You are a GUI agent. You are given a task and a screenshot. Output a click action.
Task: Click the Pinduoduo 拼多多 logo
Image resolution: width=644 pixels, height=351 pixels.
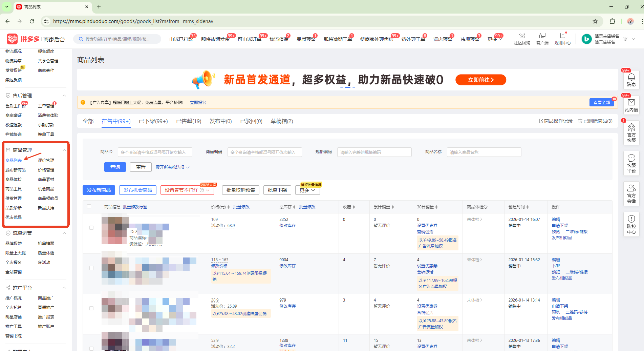pyautogui.click(x=23, y=39)
